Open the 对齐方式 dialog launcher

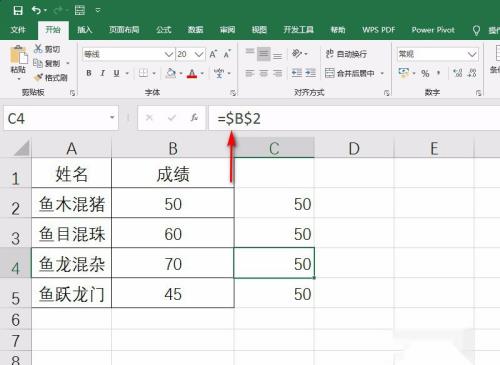click(x=387, y=93)
